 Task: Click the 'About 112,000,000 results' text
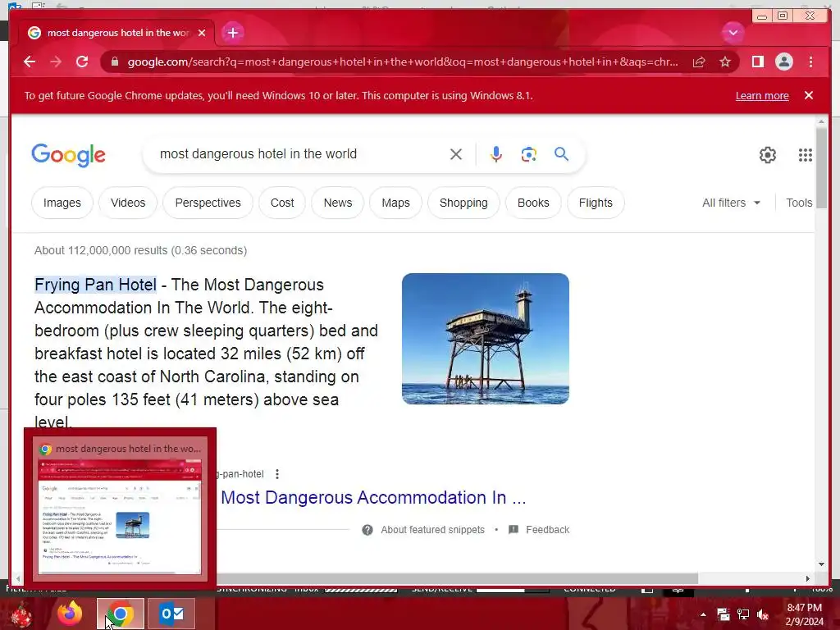tap(140, 250)
